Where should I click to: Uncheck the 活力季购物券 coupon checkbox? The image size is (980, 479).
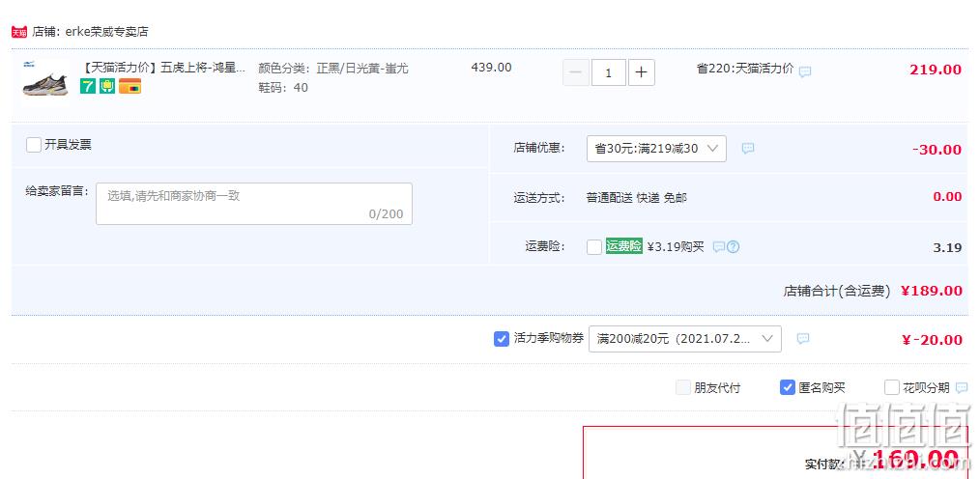[x=502, y=339]
